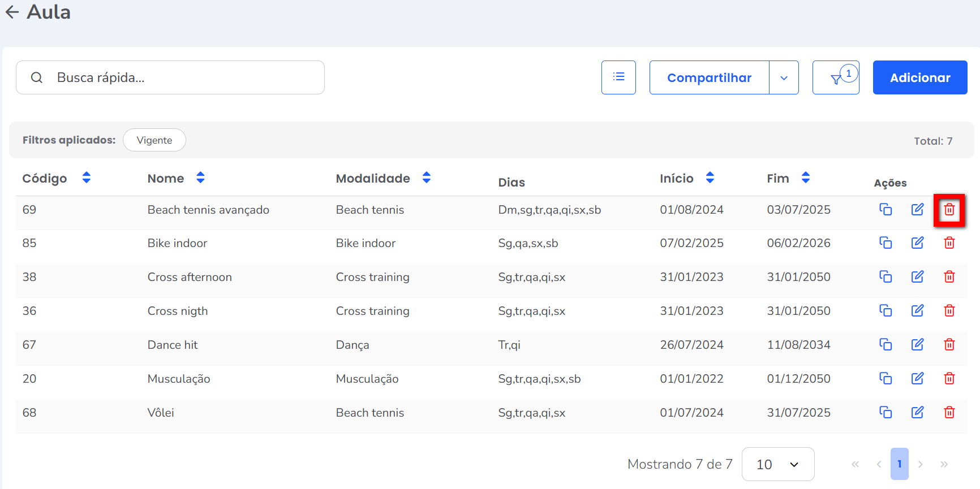
Task: Click the magnifier icon in the search box
Action: [37, 77]
